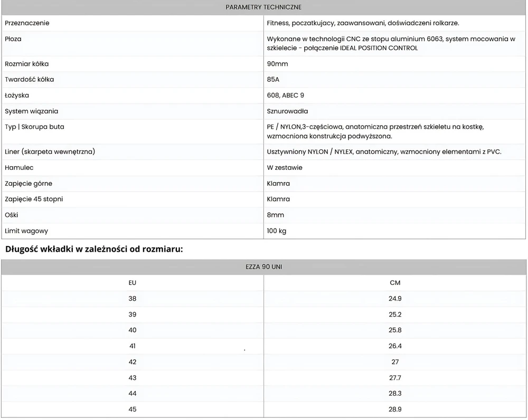Image resolution: width=528 pixels, height=420 pixels.
Task: Click the Długość wkładki w zależności heading
Action: [x=94, y=249]
